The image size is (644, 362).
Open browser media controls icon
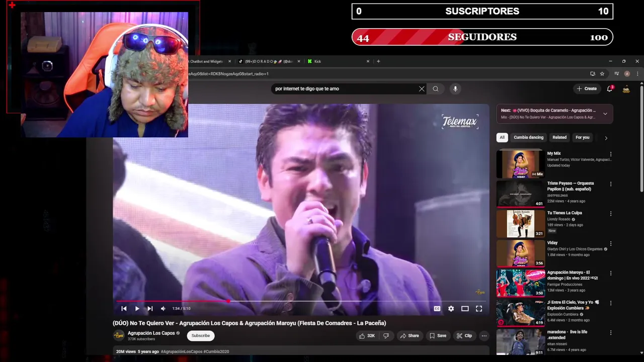[x=616, y=74]
